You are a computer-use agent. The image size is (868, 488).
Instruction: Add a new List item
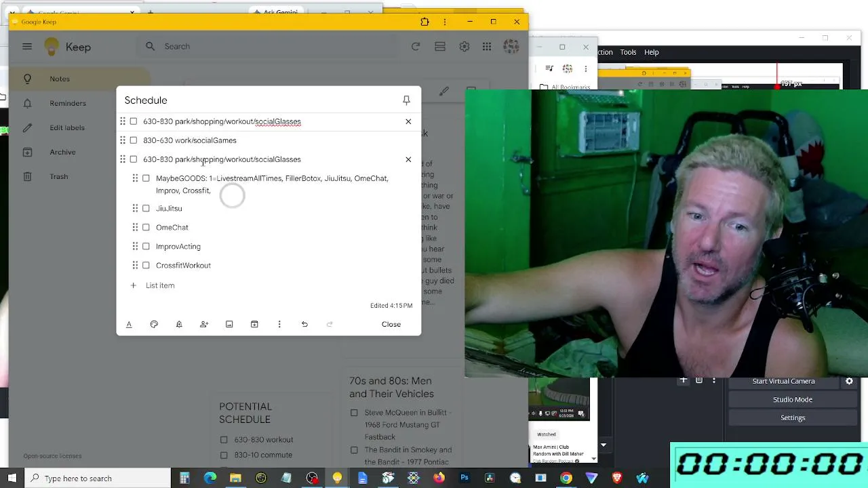pyautogui.click(x=160, y=285)
